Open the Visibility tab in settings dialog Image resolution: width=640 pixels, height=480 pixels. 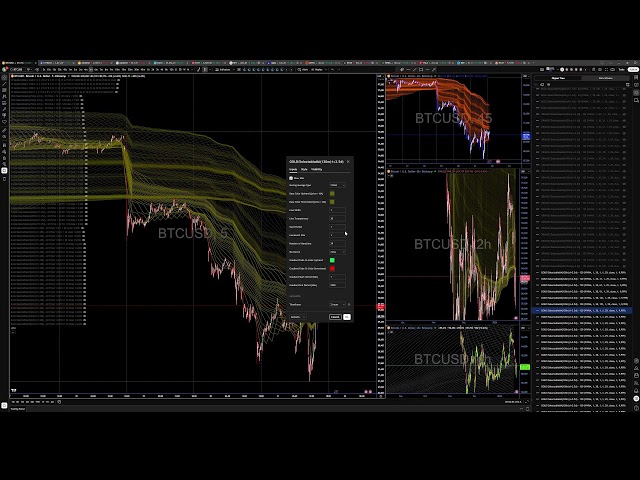316,169
